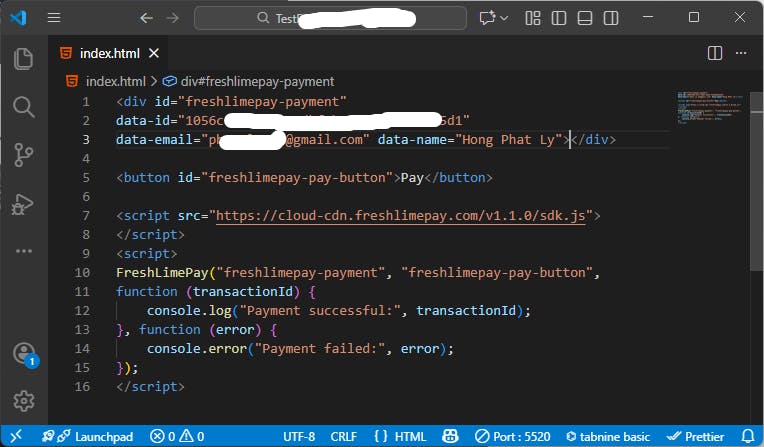Split the editor to the right

[715, 53]
